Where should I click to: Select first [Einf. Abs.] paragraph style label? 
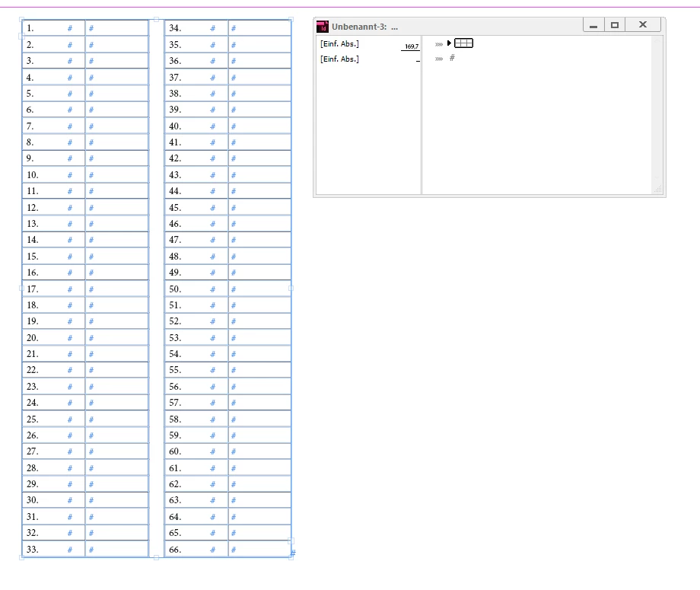click(x=339, y=43)
